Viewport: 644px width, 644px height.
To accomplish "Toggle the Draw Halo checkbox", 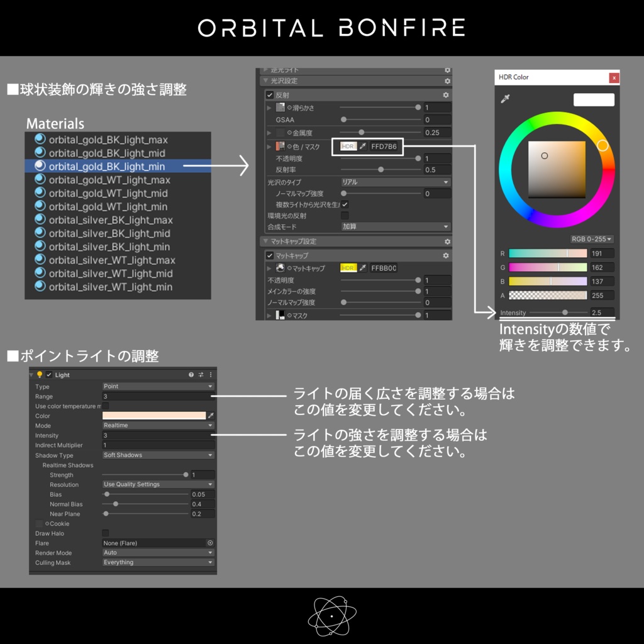I will (x=105, y=533).
